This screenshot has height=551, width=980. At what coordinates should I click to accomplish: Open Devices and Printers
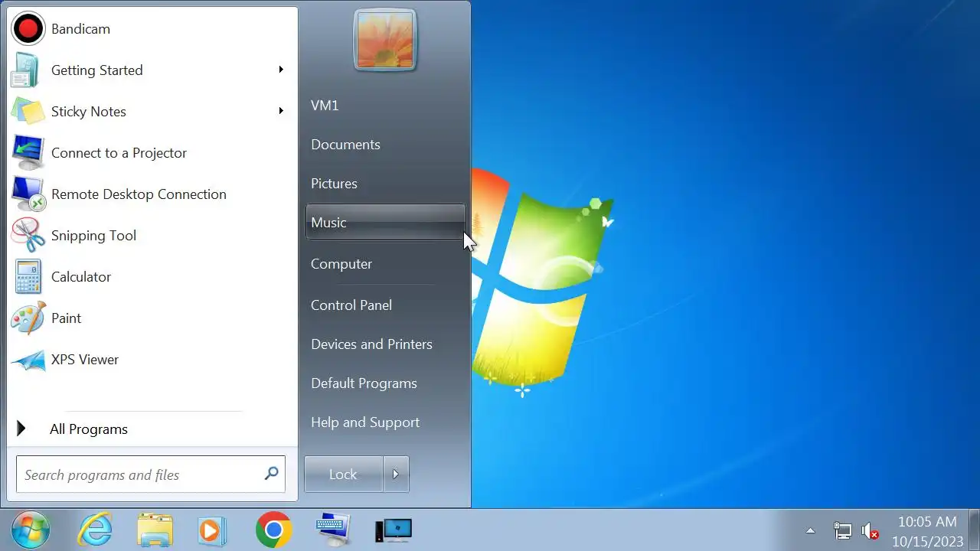pyautogui.click(x=385, y=344)
